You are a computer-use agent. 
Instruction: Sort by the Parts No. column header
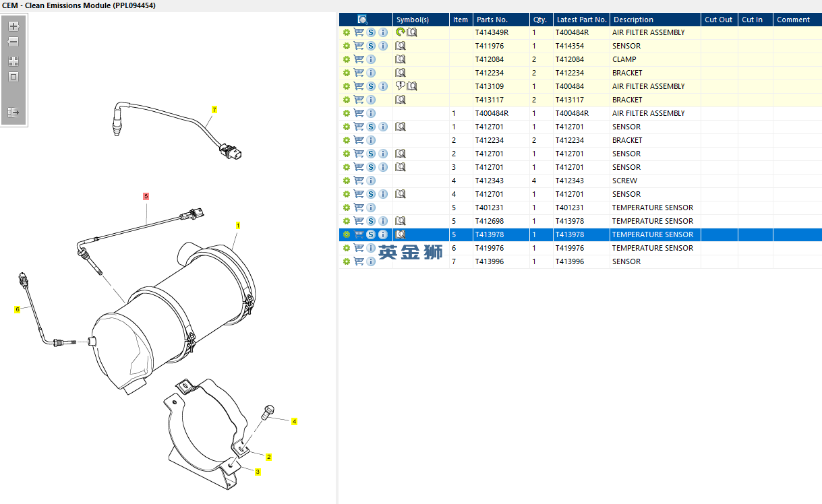(x=492, y=20)
